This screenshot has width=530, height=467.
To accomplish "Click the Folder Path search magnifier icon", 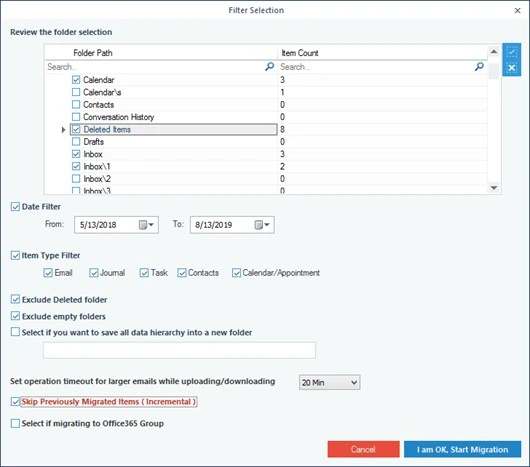I will coord(269,66).
